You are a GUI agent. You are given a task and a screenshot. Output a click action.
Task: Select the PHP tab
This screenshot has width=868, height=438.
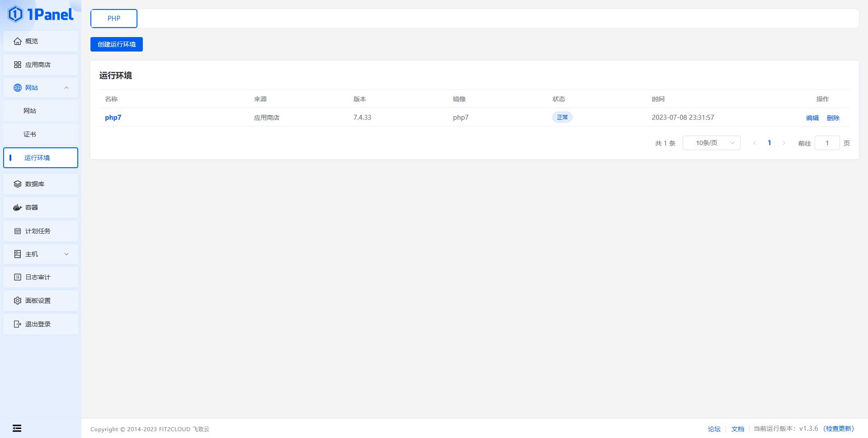[114, 19]
